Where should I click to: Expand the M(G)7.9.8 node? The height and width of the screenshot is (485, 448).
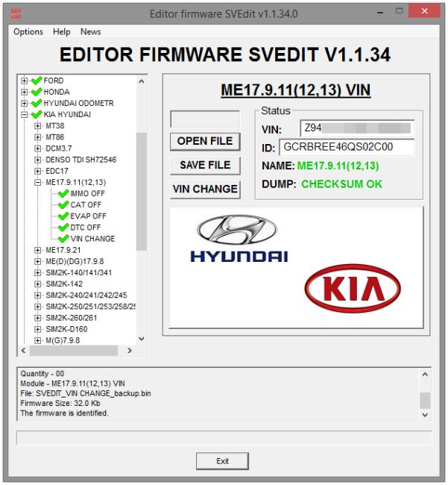tap(38, 340)
